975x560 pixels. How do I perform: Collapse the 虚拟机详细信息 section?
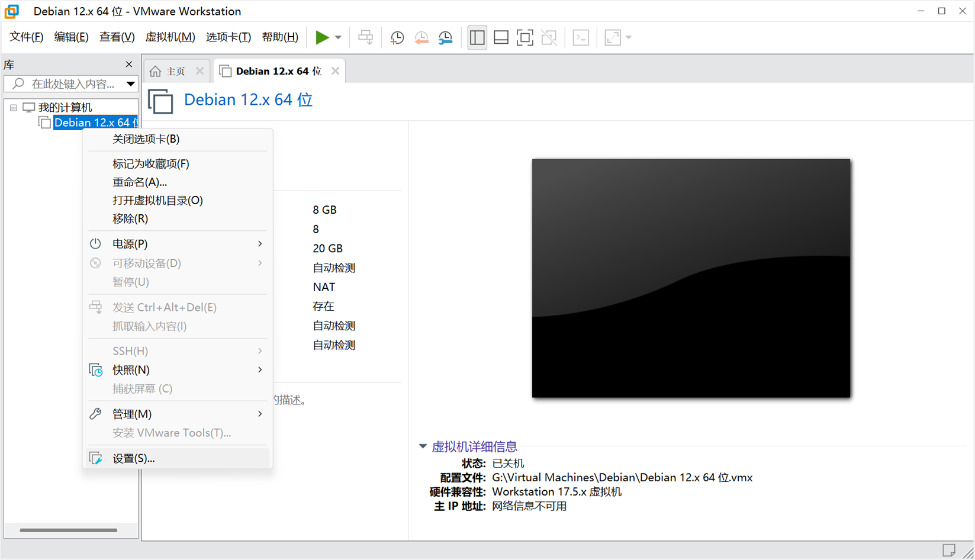tap(422, 446)
